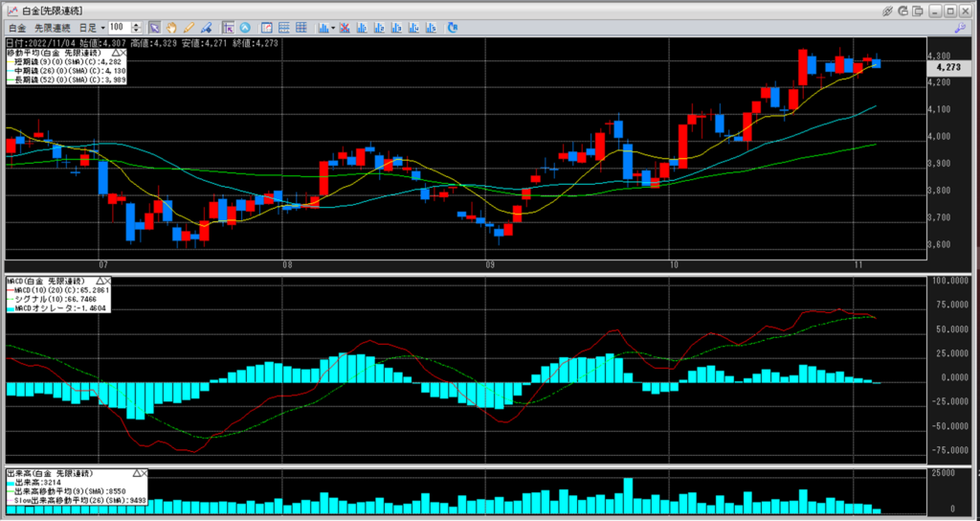
Task: Click the bar count field showing 100
Action: pyautogui.click(x=120, y=28)
